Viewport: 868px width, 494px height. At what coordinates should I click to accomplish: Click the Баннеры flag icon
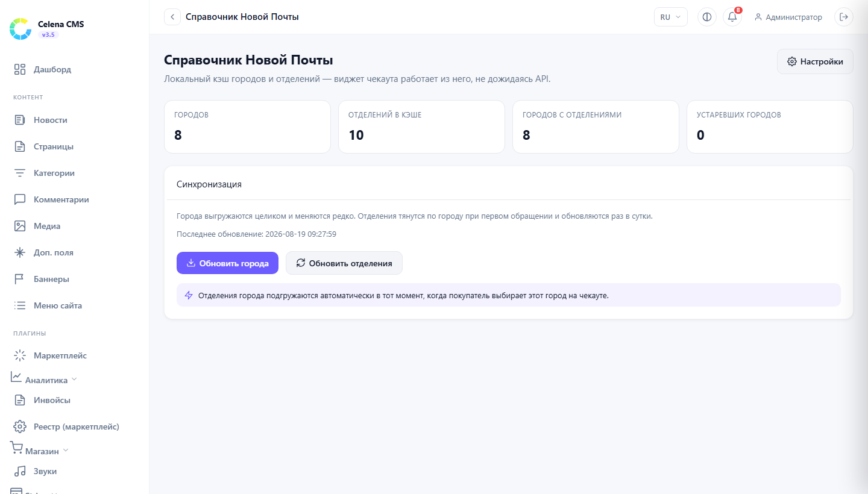click(x=20, y=279)
